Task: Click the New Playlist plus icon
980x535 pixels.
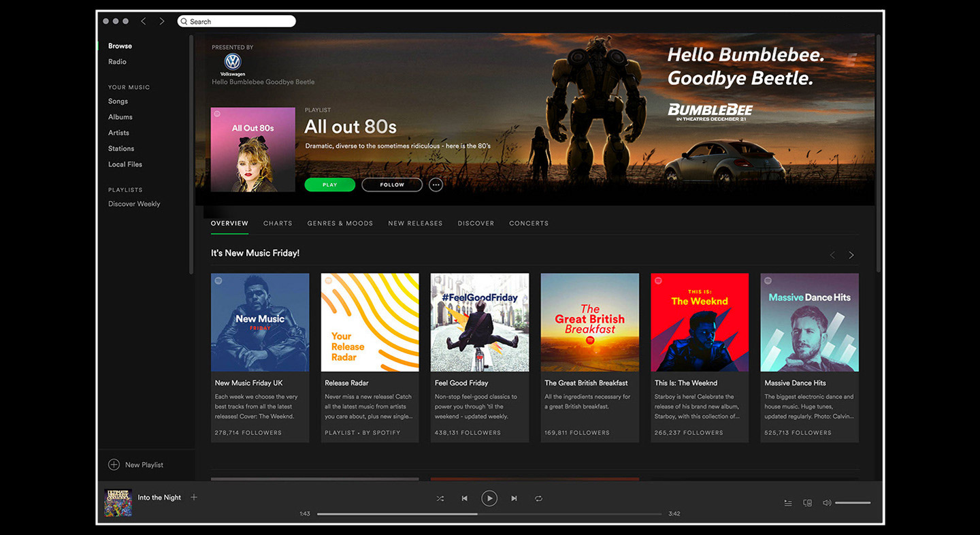Action: (x=114, y=465)
